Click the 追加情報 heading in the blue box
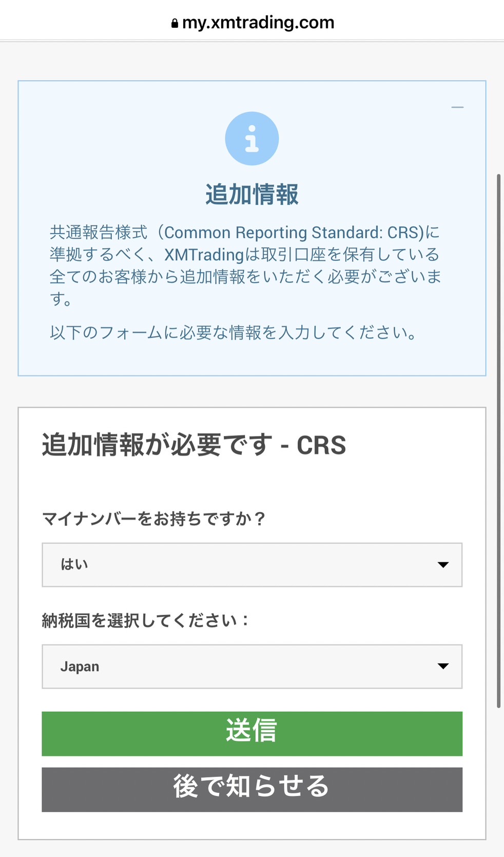 (x=252, y=195)
